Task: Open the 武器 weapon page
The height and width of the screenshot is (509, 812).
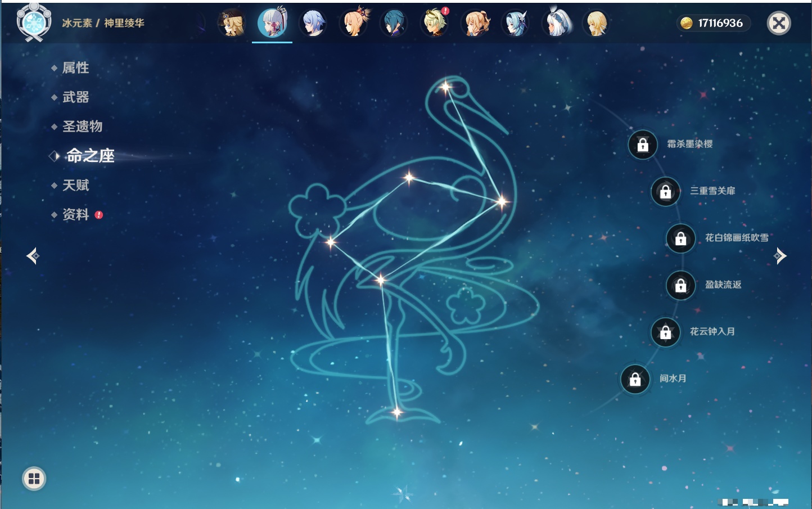Action: point(75,97)
